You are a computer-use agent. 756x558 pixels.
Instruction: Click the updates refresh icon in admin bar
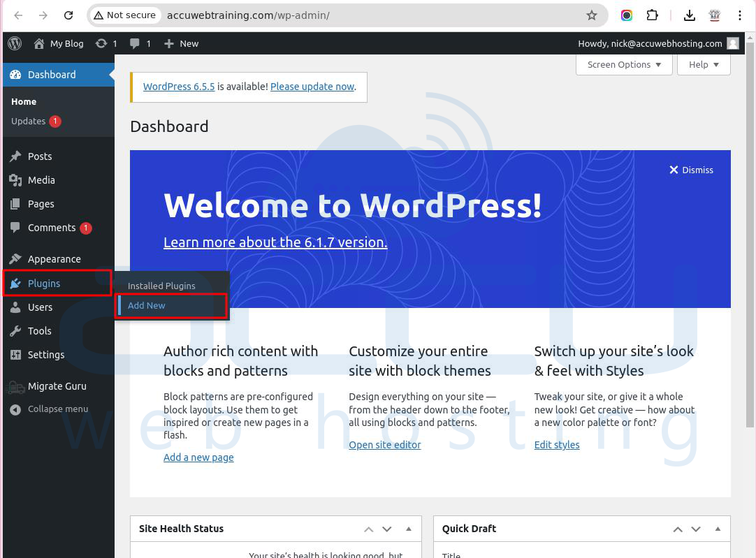pos(101,43)
